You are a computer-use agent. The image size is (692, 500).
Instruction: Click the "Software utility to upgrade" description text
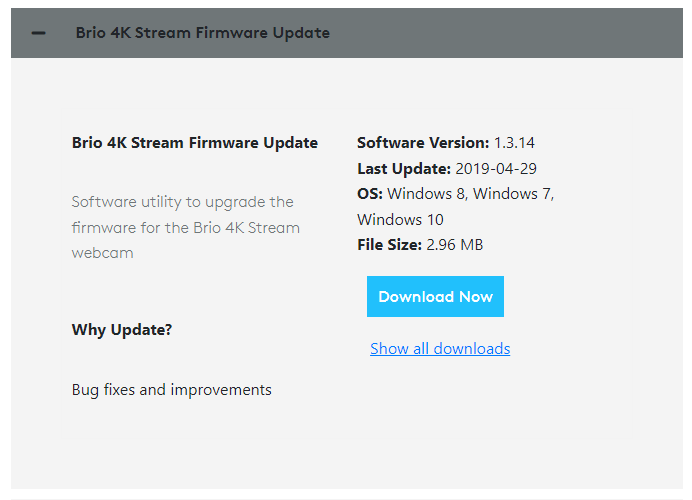(x=182, y=202)
